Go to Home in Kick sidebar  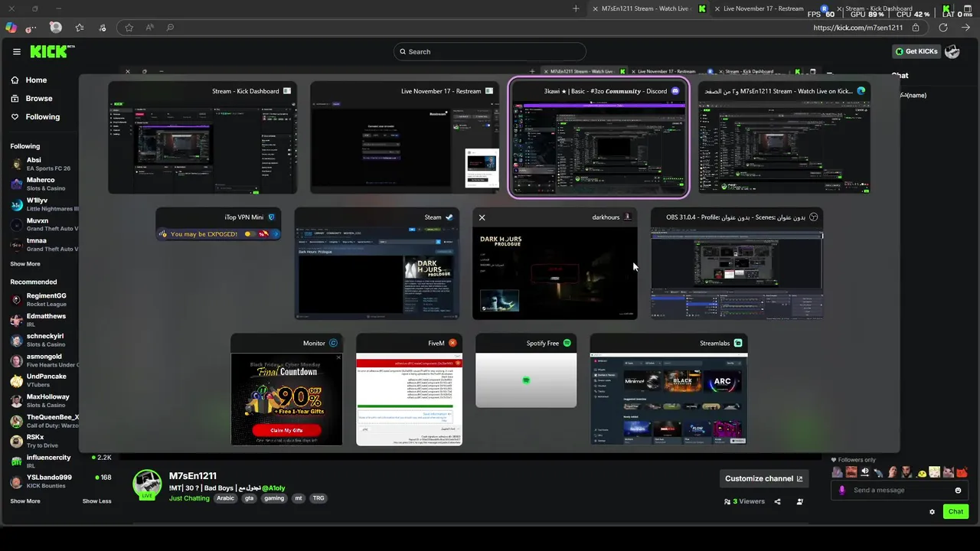click(29, 80)
